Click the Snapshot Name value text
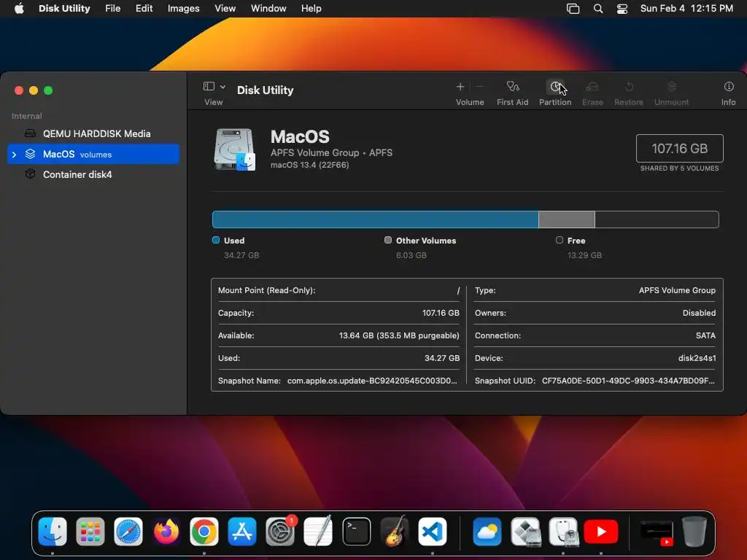The width and height of the screenshot is (747, 560). point(372,381)
